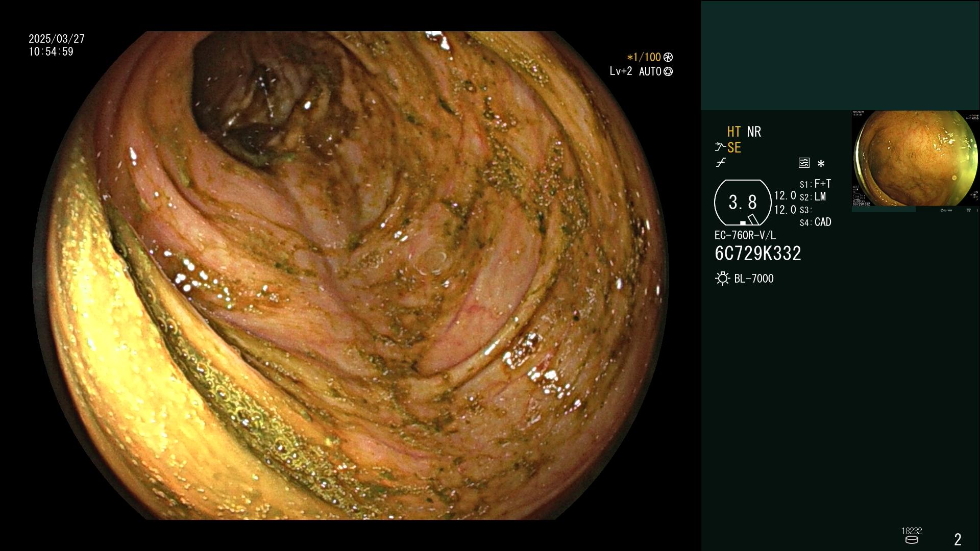The height and width of the screenshot is (551, 980).
Task: Click the image counter 2
Action: (958, 539)
